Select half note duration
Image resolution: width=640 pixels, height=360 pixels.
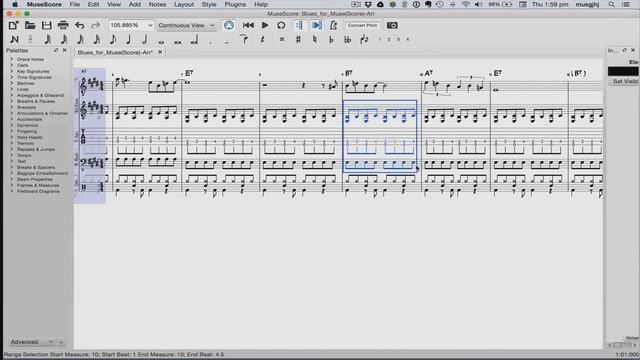pos(145,40)
